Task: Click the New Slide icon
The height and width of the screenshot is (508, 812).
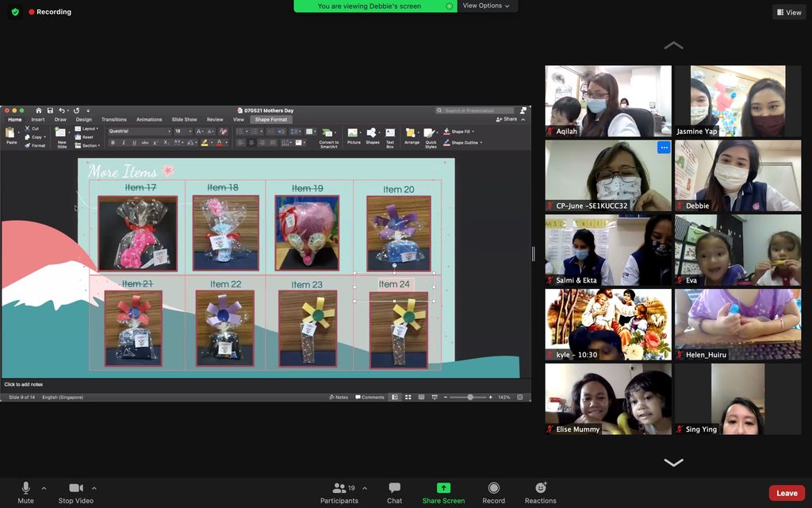Action: tap(60, 133)
